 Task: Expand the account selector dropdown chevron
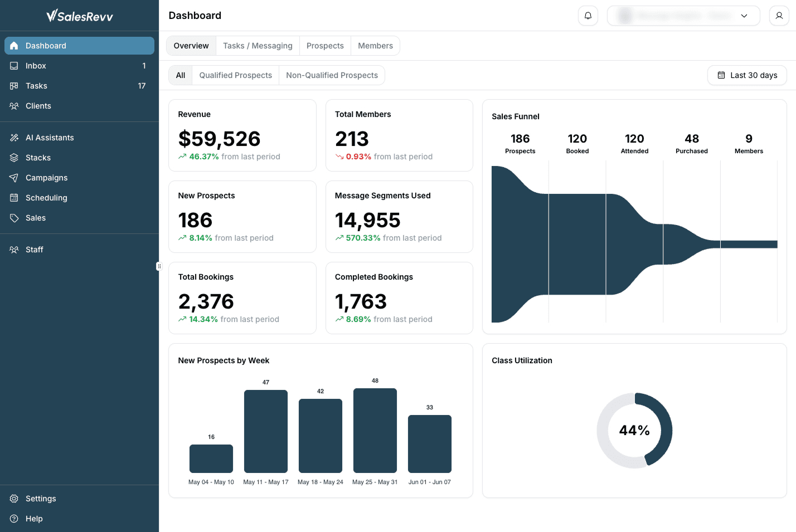744,16
